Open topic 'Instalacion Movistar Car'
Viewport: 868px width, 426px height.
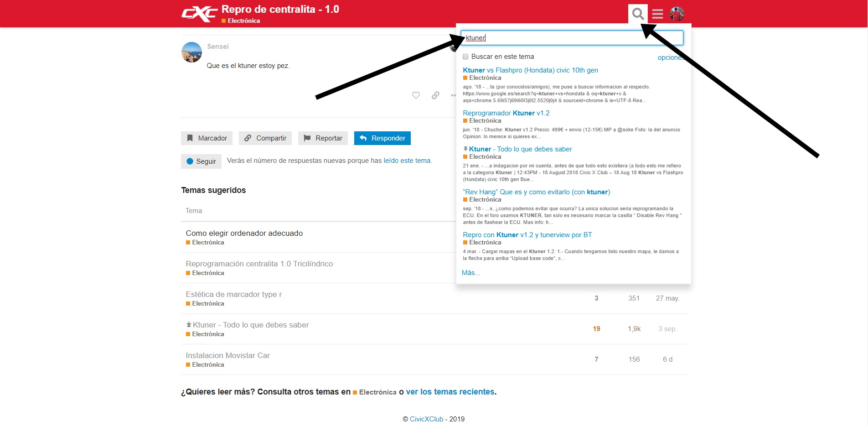click(x=228, y=355)
